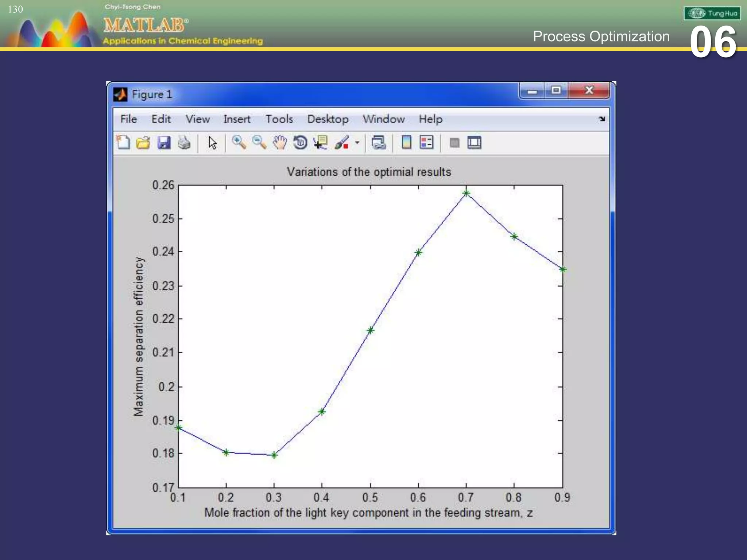Click the New Figure toolbar icon
747x560 pixels.
coord(123,143)
